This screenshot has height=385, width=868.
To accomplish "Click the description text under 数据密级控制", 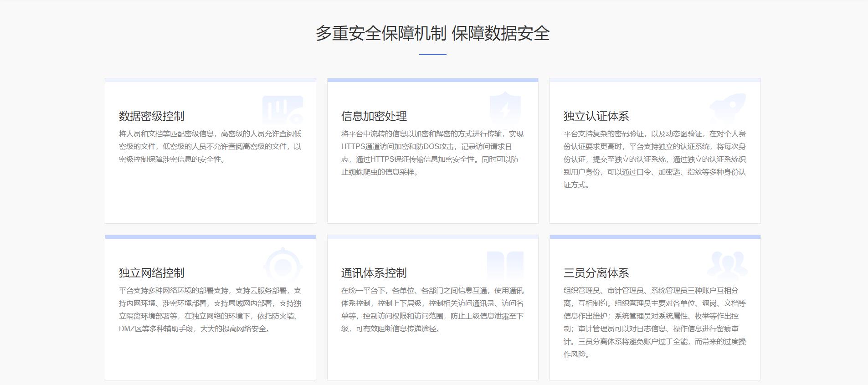I will [x=210, y=147].
